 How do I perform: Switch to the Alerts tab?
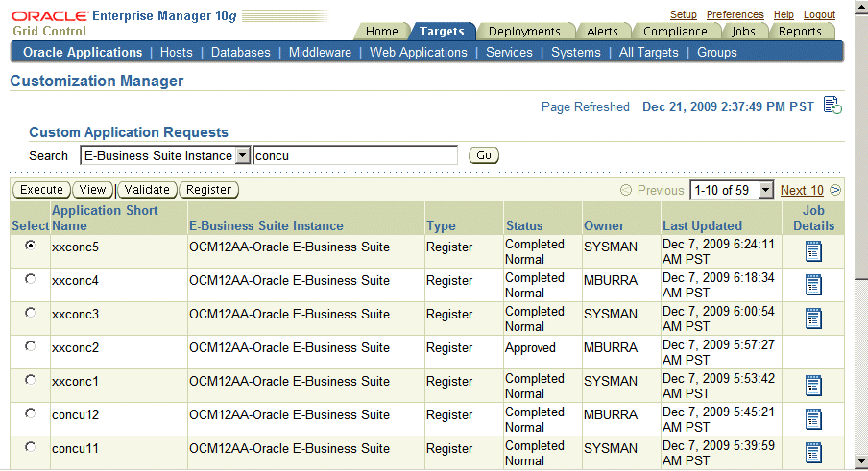(602, 32)
